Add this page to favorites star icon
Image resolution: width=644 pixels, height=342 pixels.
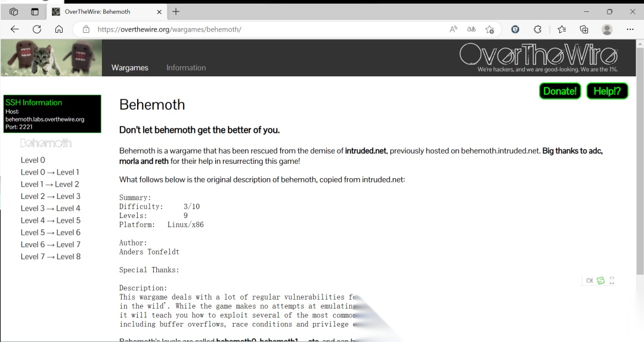click(490, 29)
